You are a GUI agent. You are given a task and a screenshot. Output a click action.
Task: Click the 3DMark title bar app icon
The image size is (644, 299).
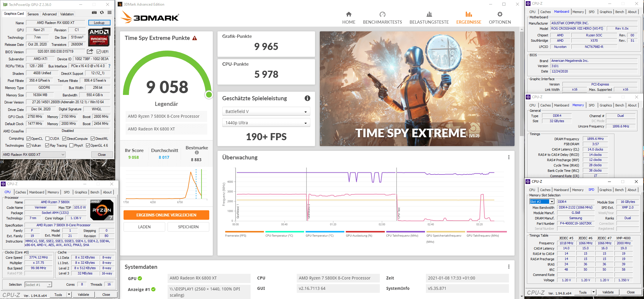tap(120, 4)
